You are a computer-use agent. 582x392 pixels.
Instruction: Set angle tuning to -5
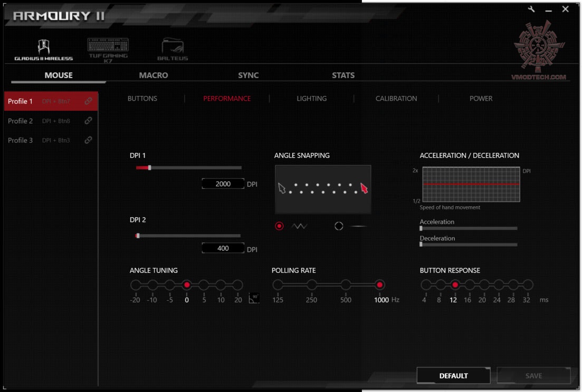(169, 285)
